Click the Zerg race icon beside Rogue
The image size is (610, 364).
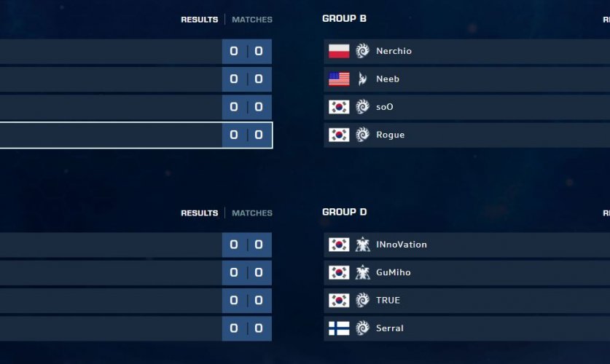[x=362, y=135]
